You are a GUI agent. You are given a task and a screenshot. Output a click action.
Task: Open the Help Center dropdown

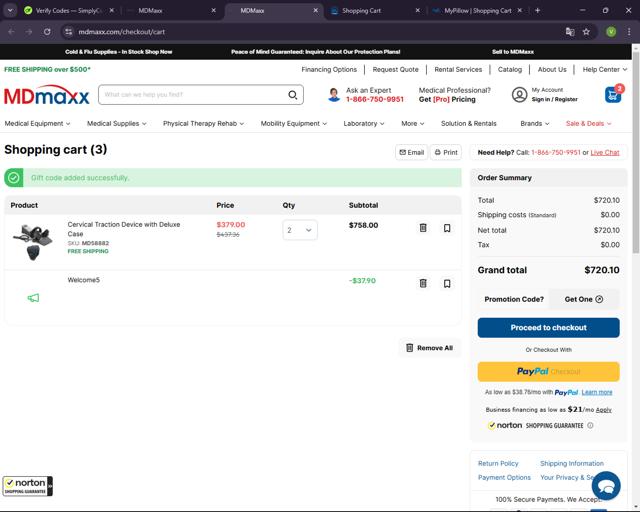pyautogui.click(x=604, y=69)
